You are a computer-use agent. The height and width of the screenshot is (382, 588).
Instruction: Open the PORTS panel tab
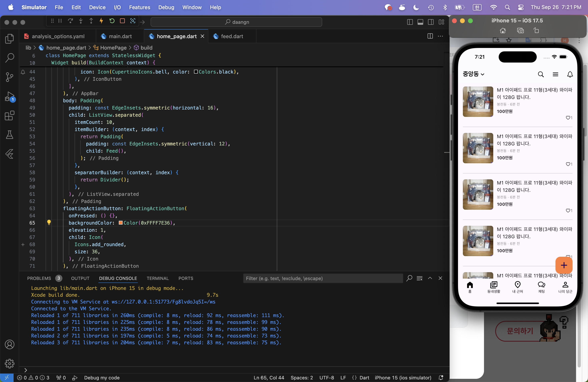click(186, 278)
